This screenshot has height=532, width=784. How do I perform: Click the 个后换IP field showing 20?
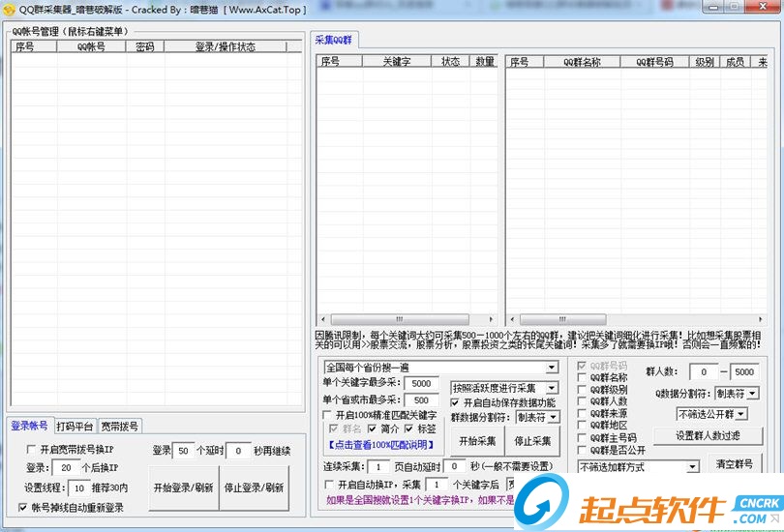tap(66, 467)
